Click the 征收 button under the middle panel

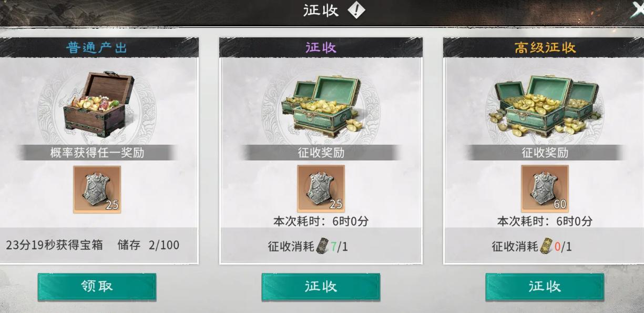tap(321, 287)
